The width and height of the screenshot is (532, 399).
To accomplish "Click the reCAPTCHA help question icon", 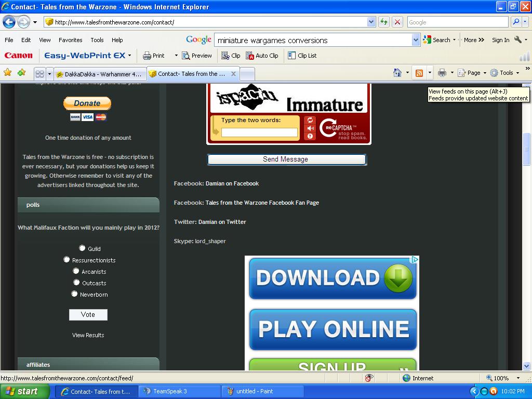I will [310, 137].
